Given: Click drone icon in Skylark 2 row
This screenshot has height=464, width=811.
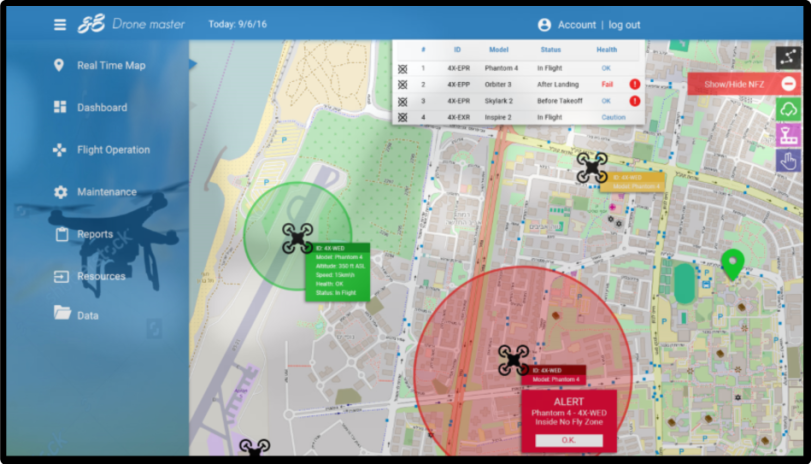Looking at the screenshot, I should pos(402,101).
